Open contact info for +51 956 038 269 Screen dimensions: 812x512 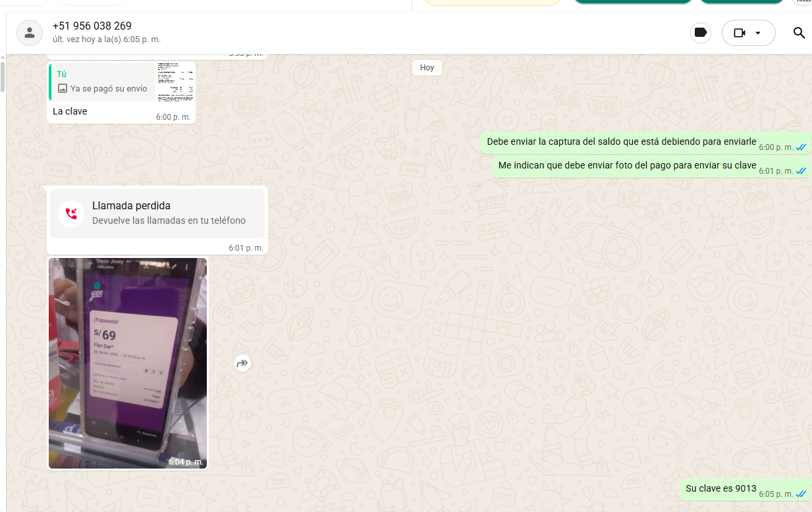click(x=92, y=26)
